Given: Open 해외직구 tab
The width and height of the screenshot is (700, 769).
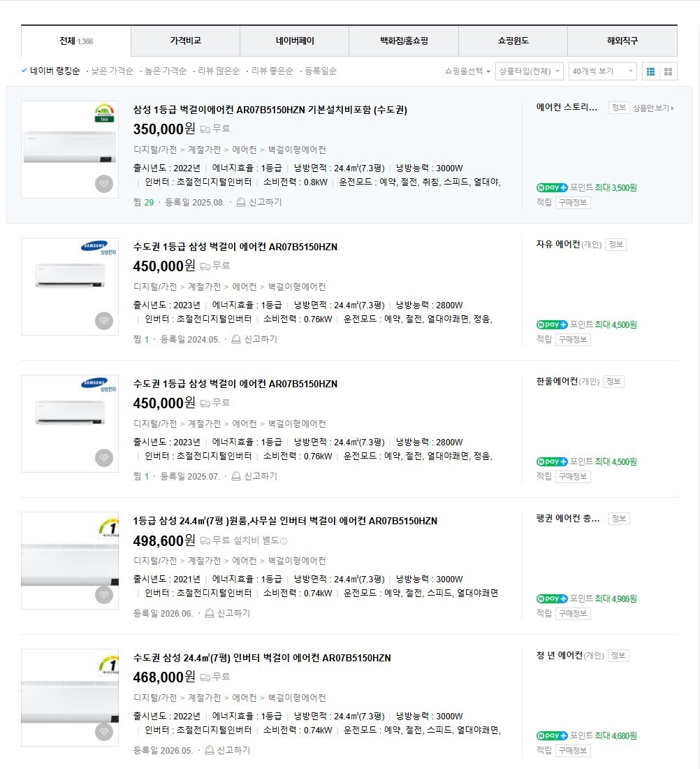Looking at the screenshot, I should tap(622, 41).
